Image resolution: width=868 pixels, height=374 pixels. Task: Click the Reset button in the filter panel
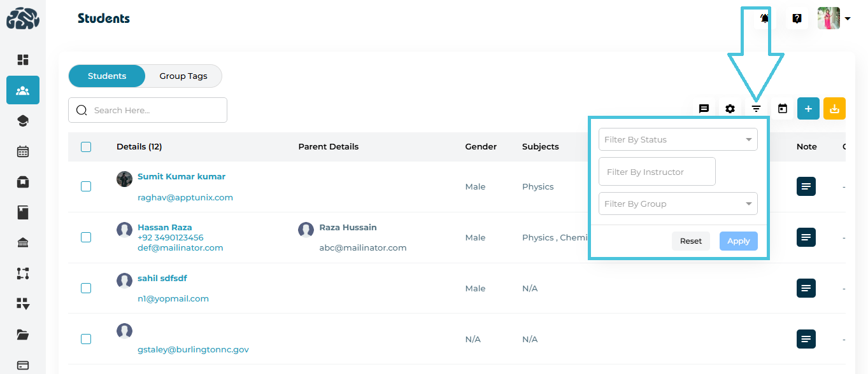(690, 241)
